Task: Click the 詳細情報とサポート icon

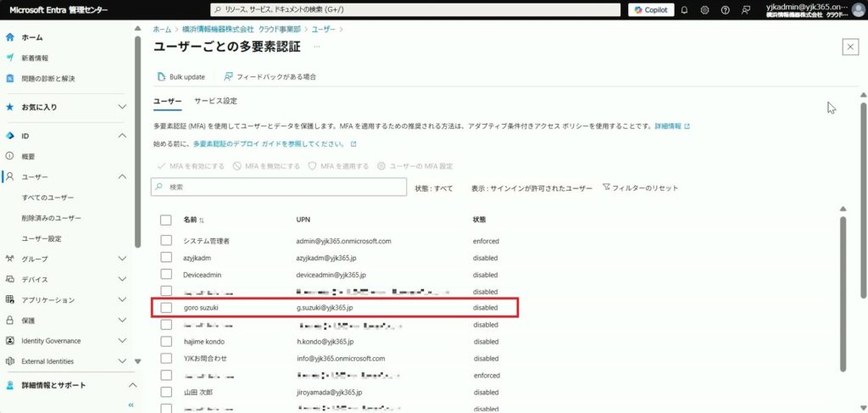Action: (x=9, y=385)
